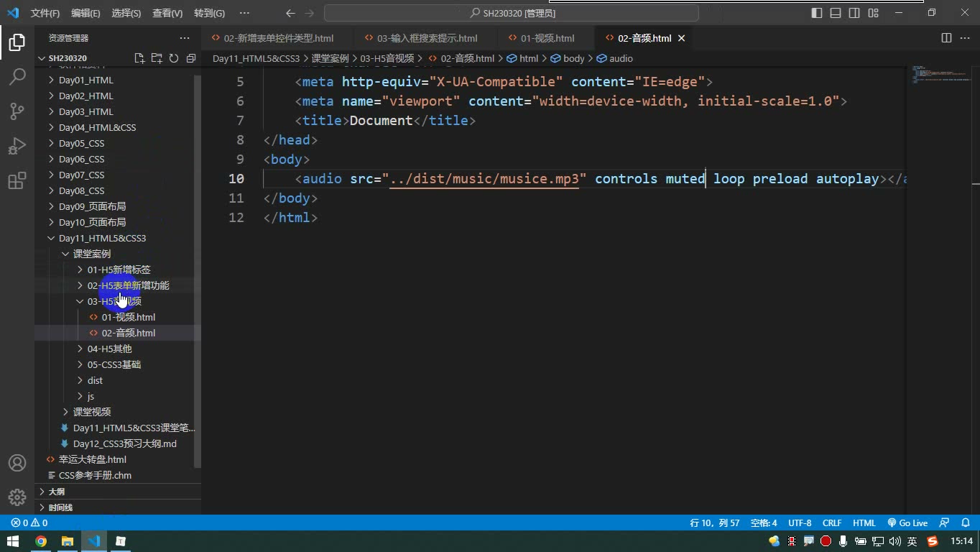Click Go Live in status bar
This screenshot has height=552, width=980.
point(907,523)
